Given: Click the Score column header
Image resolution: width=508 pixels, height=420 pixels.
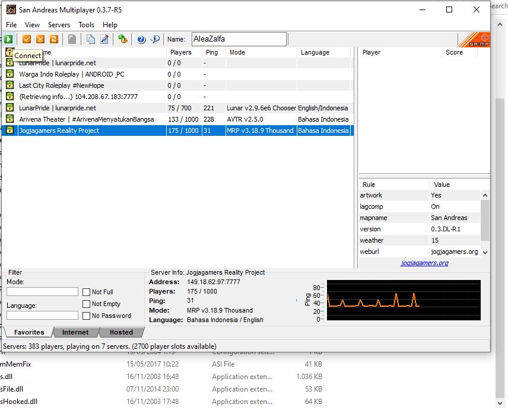Looking at the screenshot, I should pos(459,52).
